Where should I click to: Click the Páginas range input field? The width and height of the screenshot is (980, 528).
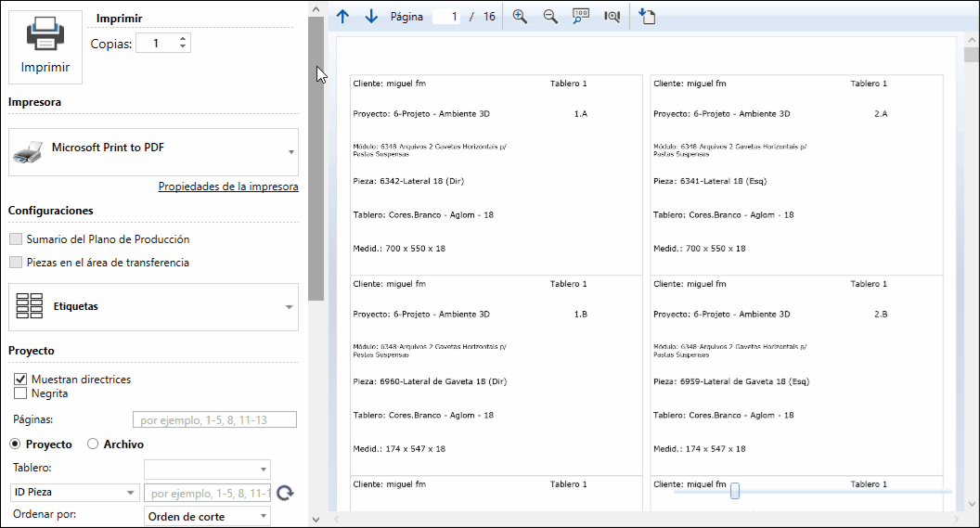pyautogui.click(x=214, y=419)
